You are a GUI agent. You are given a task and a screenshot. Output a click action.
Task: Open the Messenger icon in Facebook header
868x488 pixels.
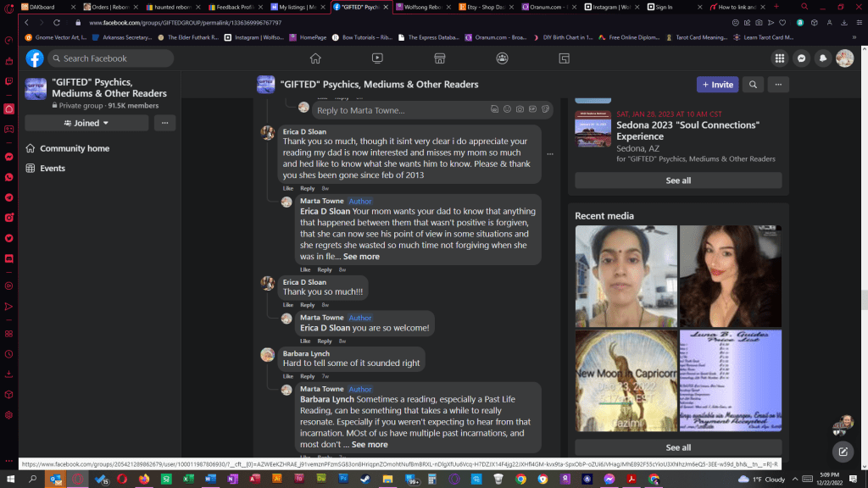pyautogui.click(x=800, y=58)
